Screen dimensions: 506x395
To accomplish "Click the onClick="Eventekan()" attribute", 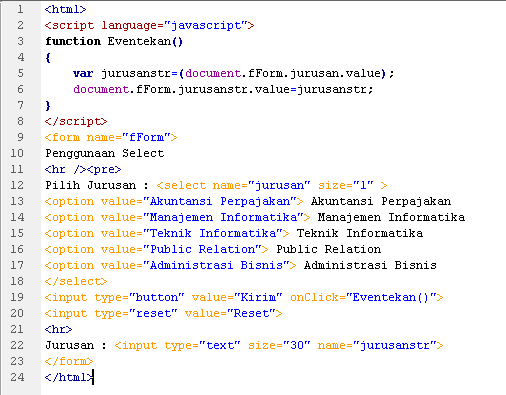I will pyautogui.click(x=363, y=297).
